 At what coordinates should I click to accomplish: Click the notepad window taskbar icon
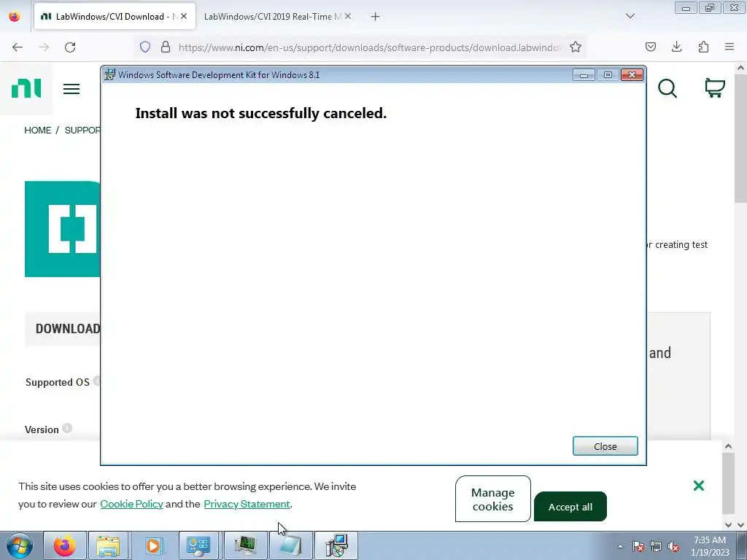(x=290, y=545)
